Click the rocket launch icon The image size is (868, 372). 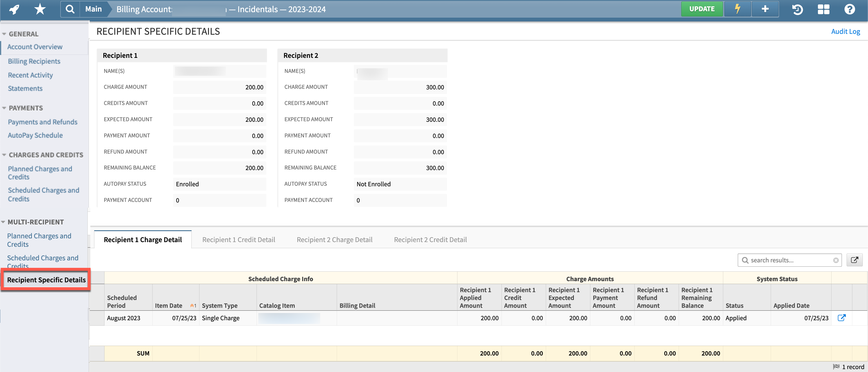(14, 9)
